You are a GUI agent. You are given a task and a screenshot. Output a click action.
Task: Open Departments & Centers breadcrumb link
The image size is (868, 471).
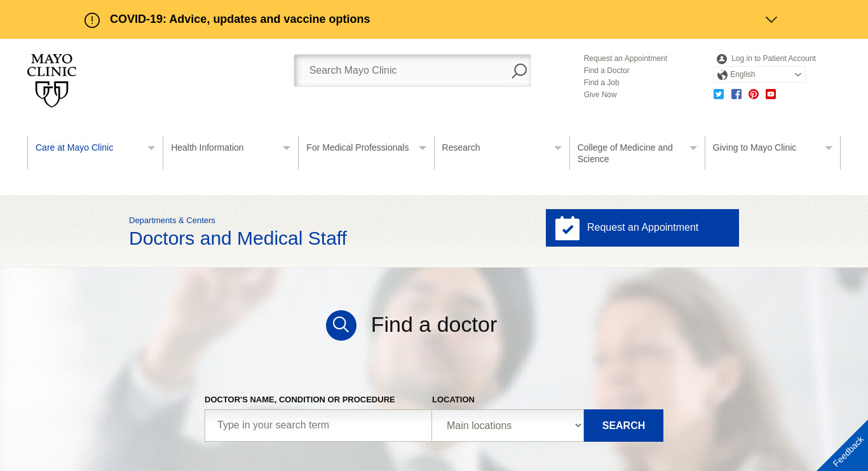pyautogui.click(x=172, y=221)
